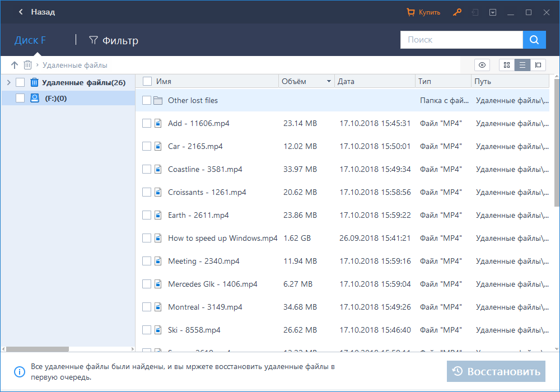Image resolution: width=560 pixels, height=392 pixels.
Task: Click the trash bin breadcrumb icon
Action: click(27, 65)
